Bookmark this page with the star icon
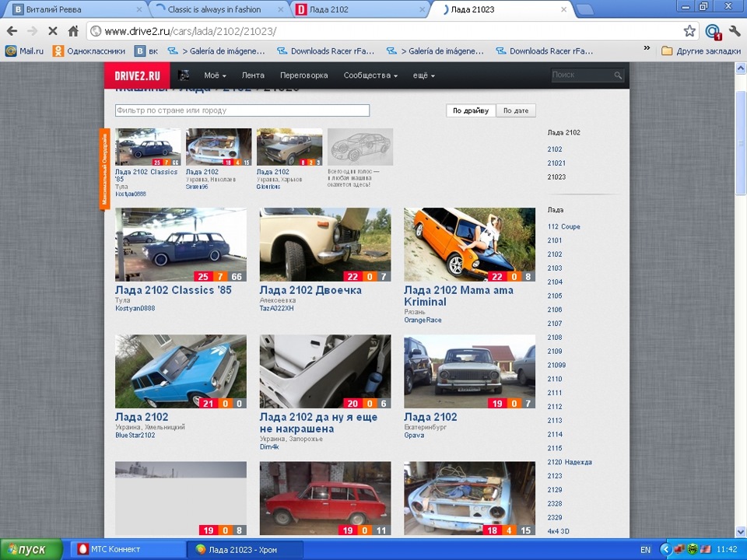Screen dimensions: 747x560 coord(689,31)
